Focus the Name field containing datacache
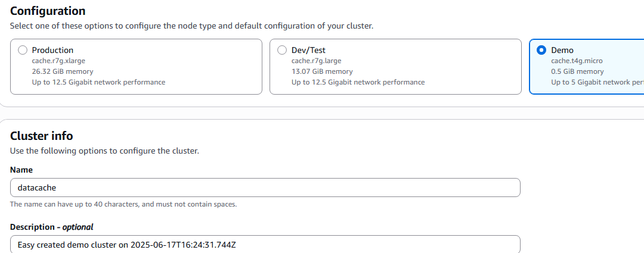The image size is (644, 253). coord(265,188)
